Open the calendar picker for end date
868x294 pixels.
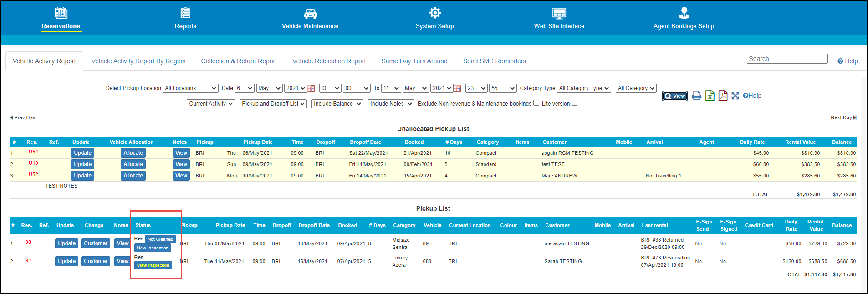457,88
